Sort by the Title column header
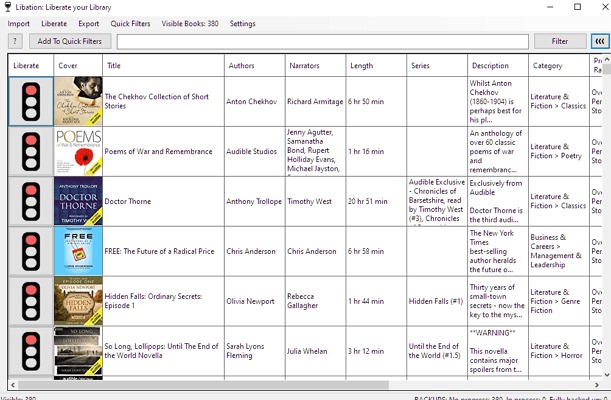Image resolution: width=611 pixels, height=400 pixels. coord(163,65)
